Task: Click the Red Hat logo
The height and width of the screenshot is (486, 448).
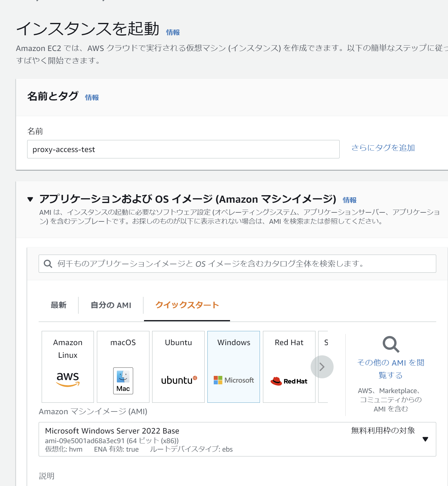Action: coord(289,381)
